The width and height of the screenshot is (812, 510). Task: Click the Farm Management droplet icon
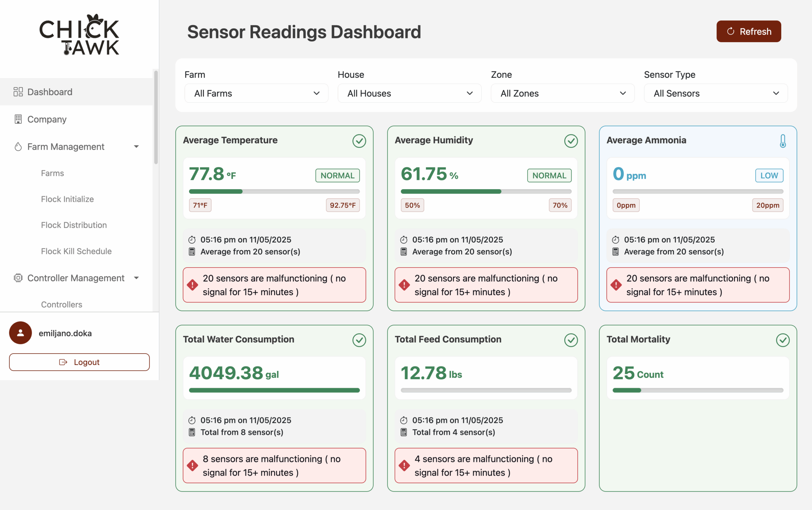(x=18, y=146)
